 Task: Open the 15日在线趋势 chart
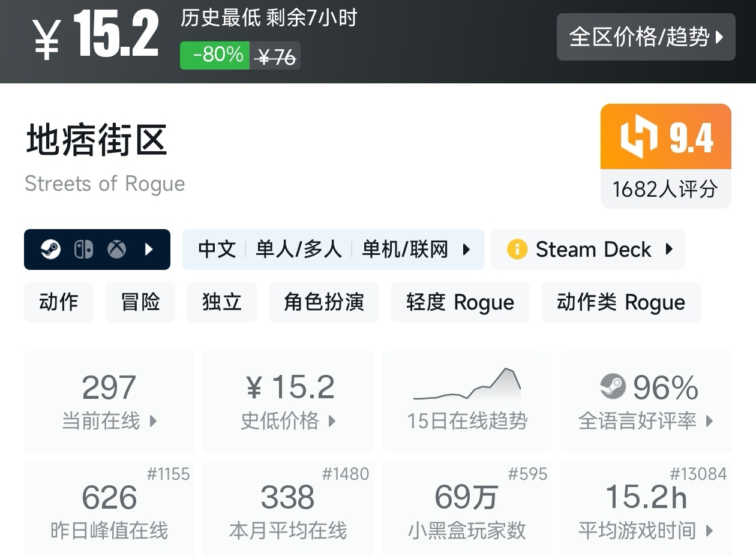(467, 401)
